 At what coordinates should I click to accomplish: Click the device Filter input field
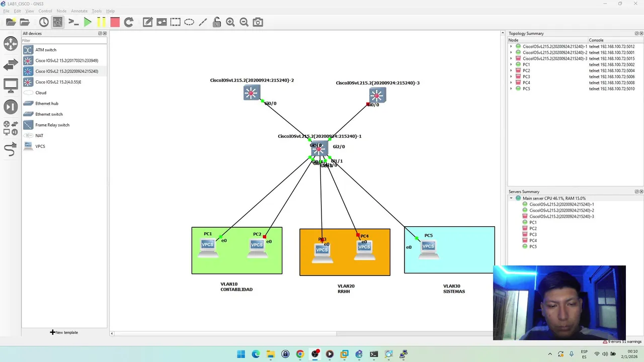(x=64, y=40)
